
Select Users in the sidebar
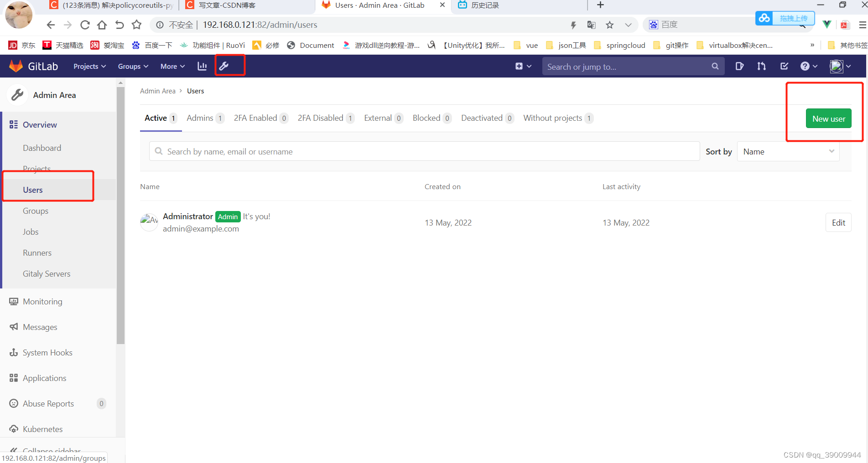coord(33,190)
